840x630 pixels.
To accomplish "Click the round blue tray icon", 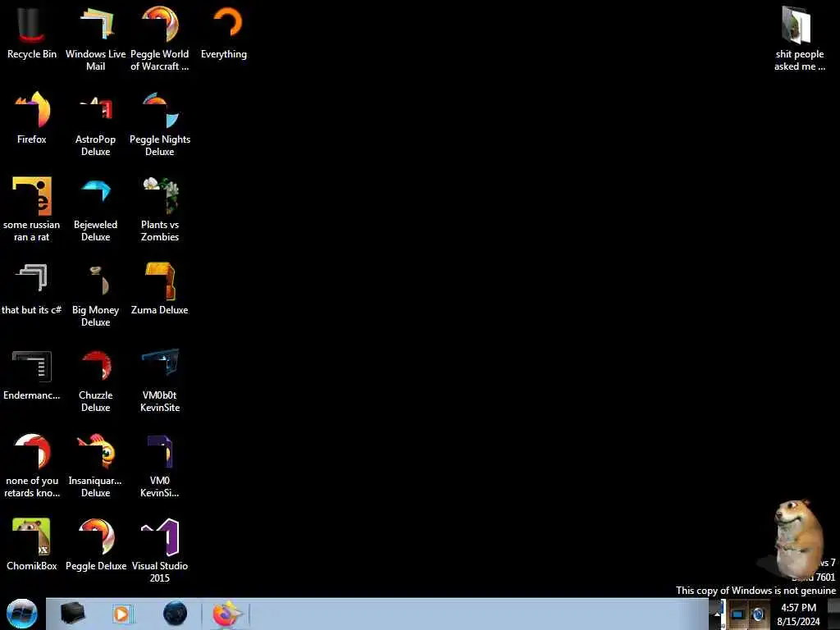I will [x=758, y=614].
